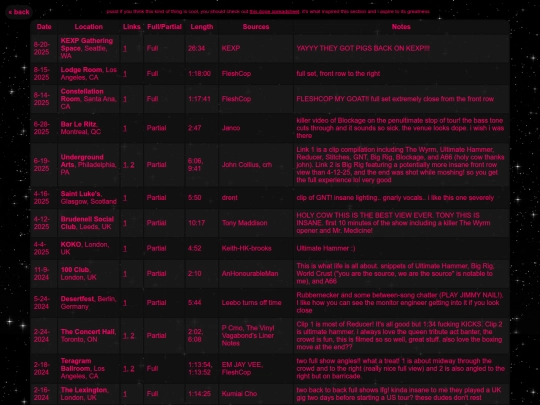The width and height of the screenshot is (540, 405).
Task: Click 'Constellation Room, Santa Ana, CA' location
Action: pyautogui.click(x=89, y=99)
